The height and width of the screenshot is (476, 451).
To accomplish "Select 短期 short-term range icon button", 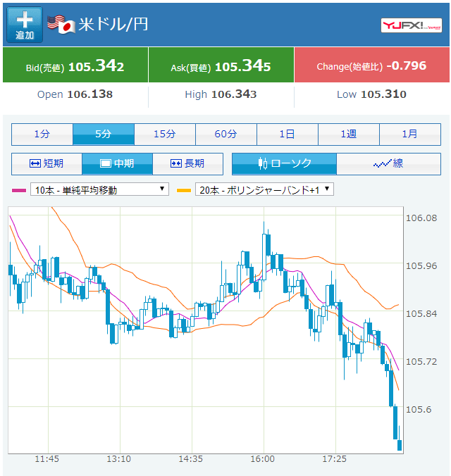I will point(47,163).
